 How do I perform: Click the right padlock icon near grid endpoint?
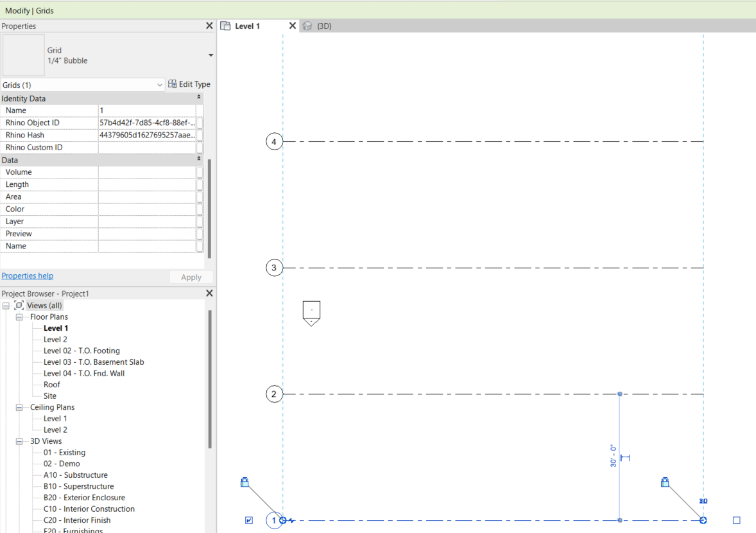coord(664,482)
